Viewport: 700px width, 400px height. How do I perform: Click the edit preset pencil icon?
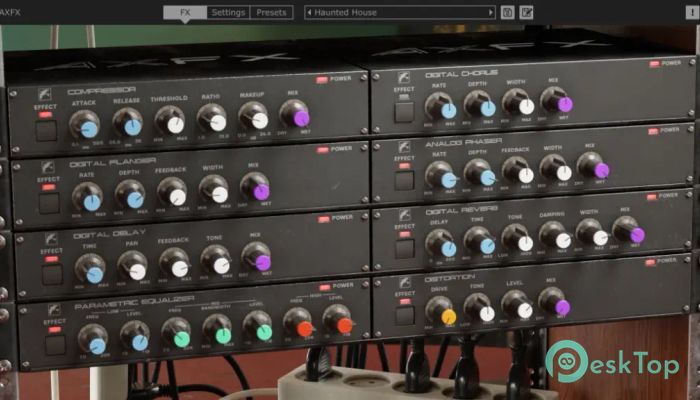point(527,13)
